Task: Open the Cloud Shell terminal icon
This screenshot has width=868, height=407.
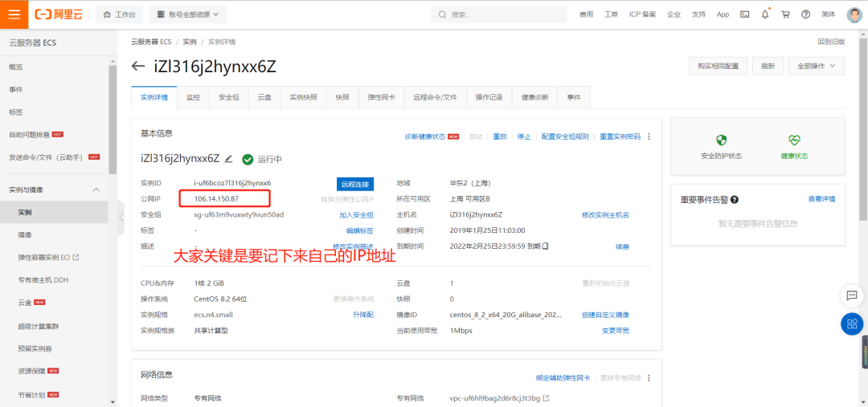Action: (x=745, y=14)
